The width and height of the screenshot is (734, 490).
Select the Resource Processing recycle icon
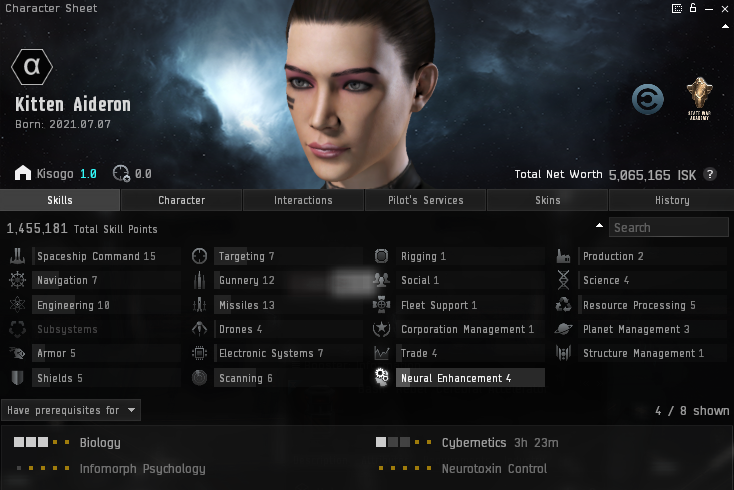click(x=564, y=305)
